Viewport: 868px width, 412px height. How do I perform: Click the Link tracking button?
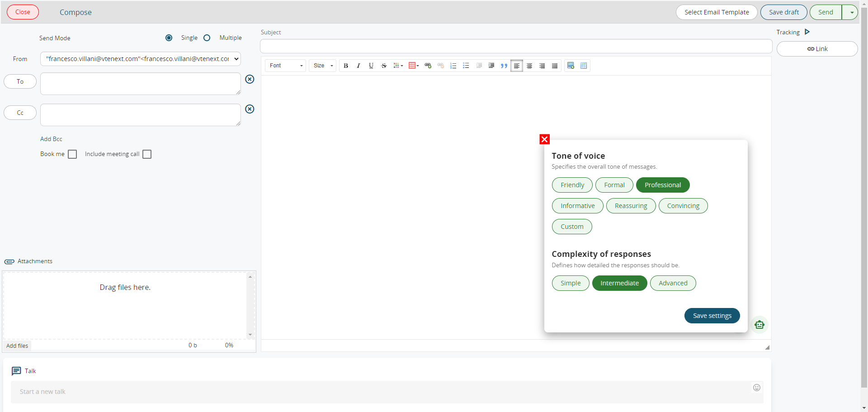(817, 49)
